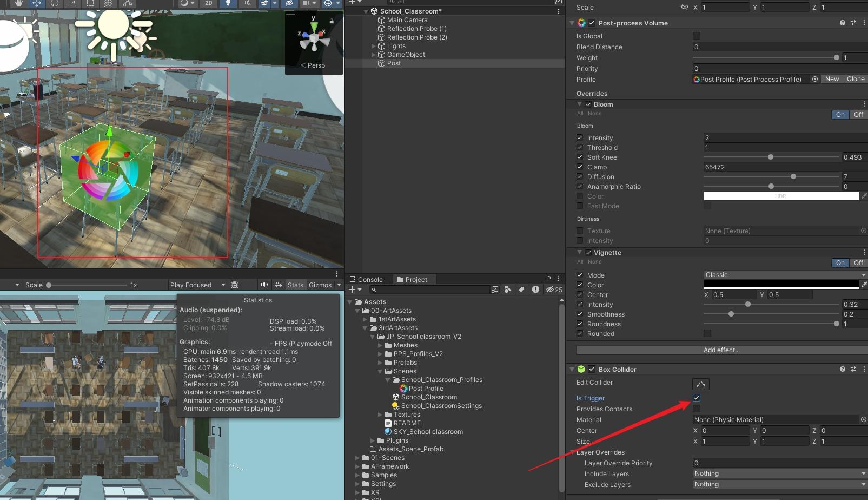Switch to the Project tab
868x500 pixels.
[x=412, y=279]
